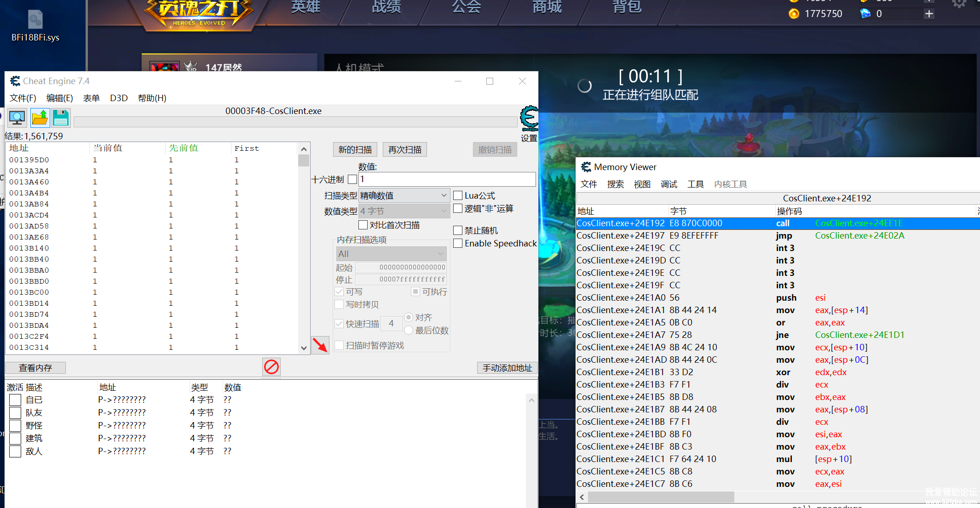
Task: Activate the 队友 entry checkbox
Action: point(15,413)
